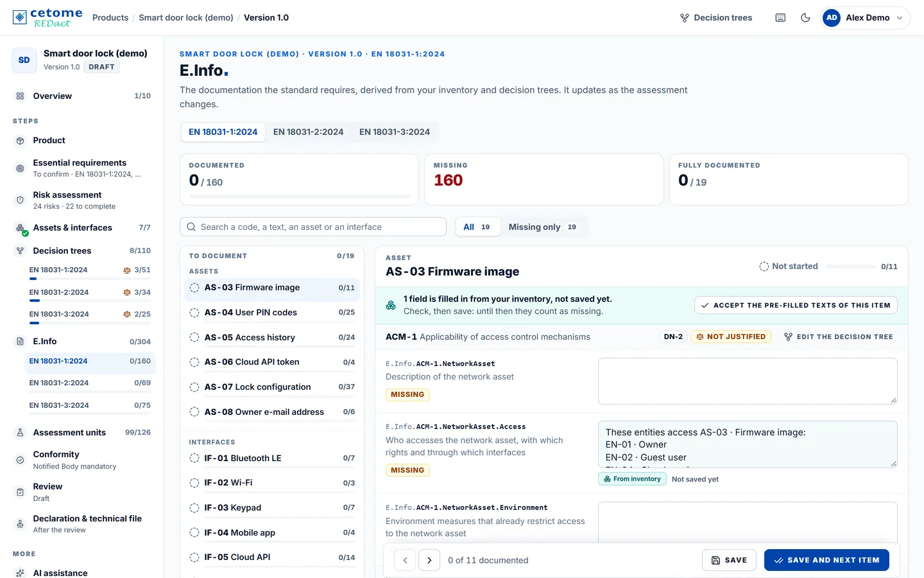Open Overview in the sidebar
The width and height of the screenshot is (924, 578).
[82, 96]
